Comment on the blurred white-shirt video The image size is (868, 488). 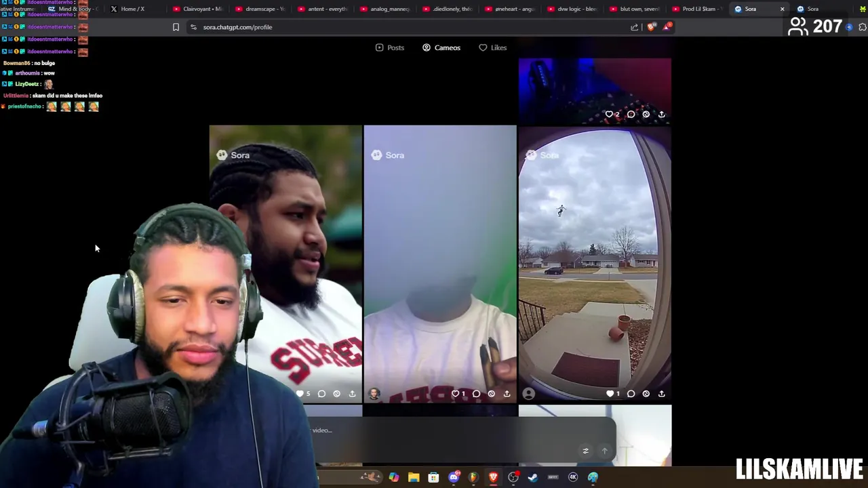coord(476,394)
